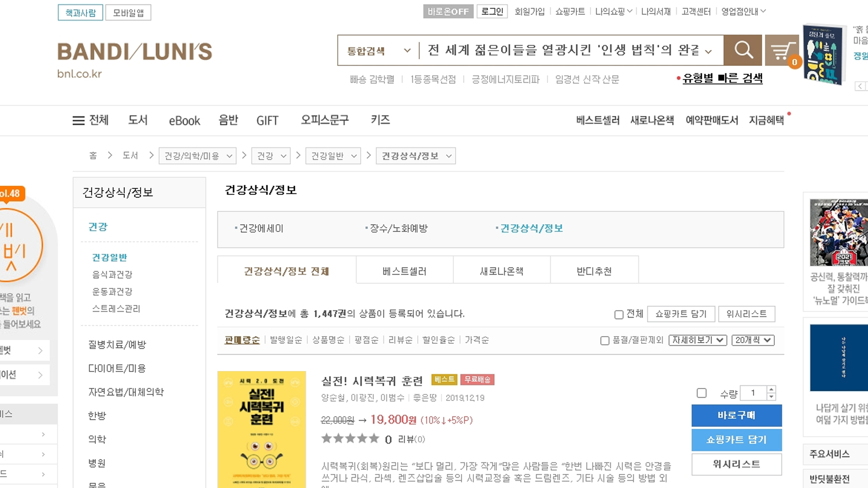Click the 회원가입 link
The image size is (868, 488).
pyautogui.click(x=530, y=11)
